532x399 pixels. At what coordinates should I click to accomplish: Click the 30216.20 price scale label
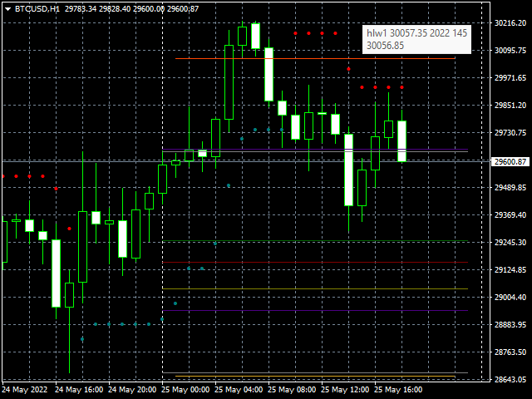click(x=510, y=23)
